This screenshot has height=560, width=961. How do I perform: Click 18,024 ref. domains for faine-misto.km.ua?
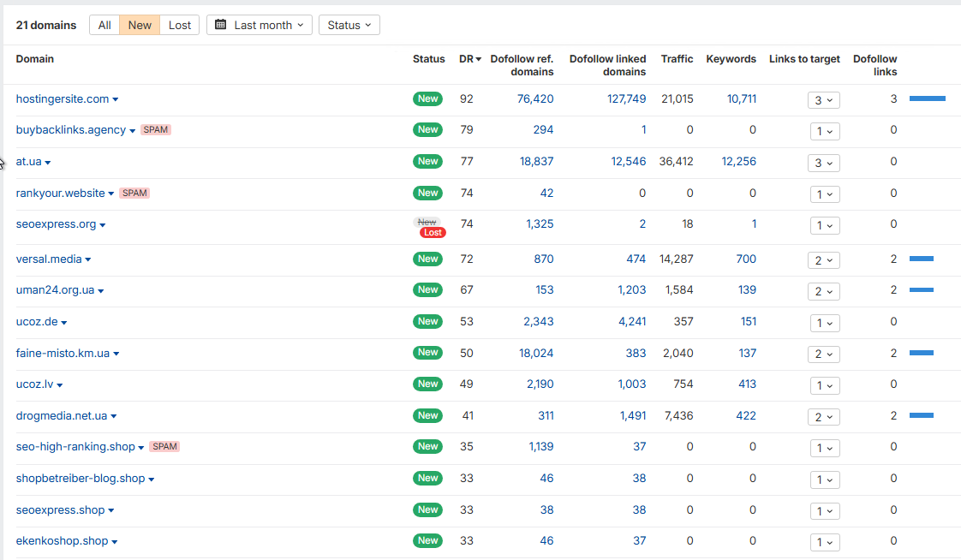point(535,354)
